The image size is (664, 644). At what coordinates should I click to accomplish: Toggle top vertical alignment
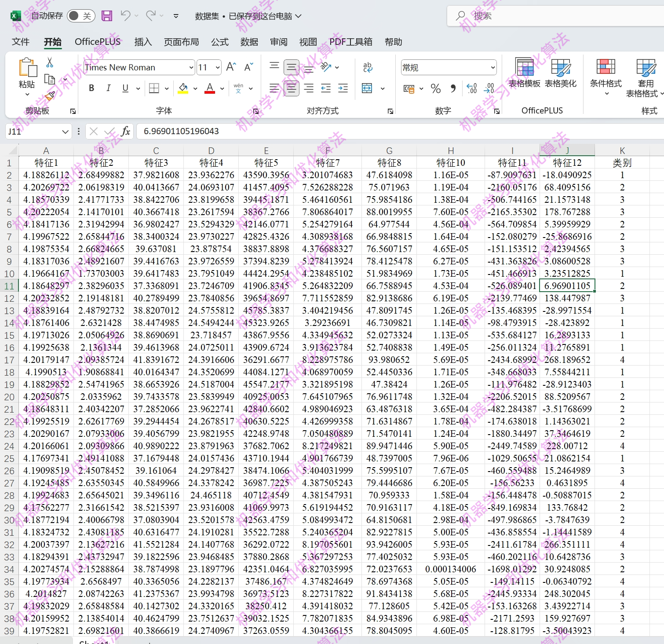(x=274, y=66)
